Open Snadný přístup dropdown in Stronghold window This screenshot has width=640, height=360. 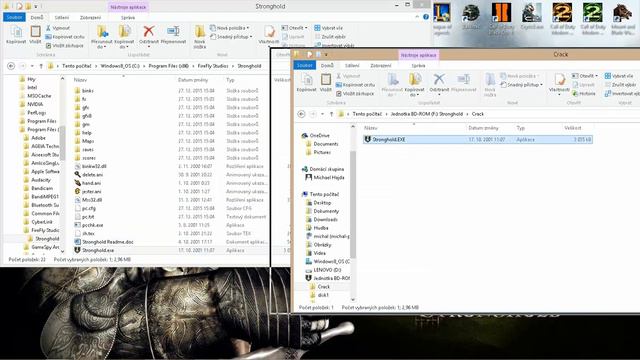tap(231, 37)
